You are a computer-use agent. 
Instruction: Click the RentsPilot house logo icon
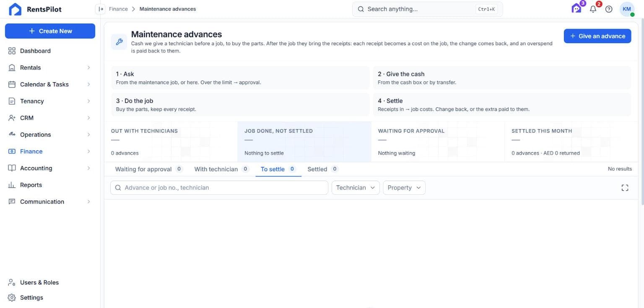15,9
